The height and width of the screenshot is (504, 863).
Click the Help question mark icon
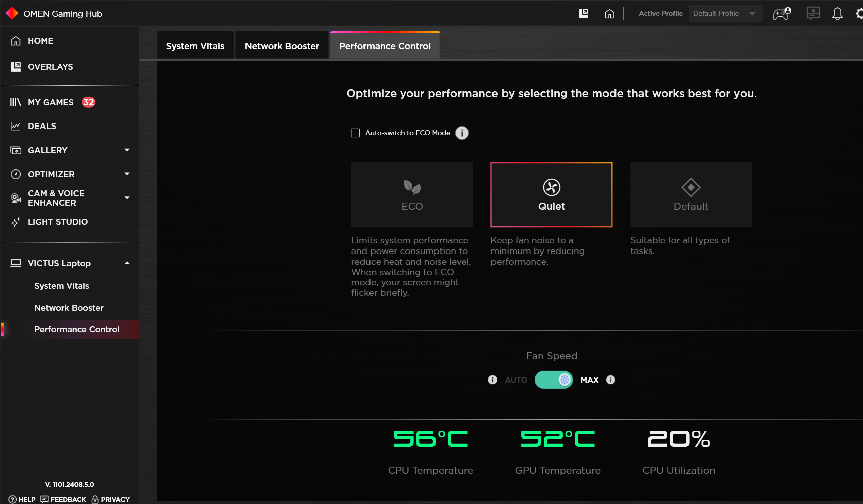click(x=13, y=499)
